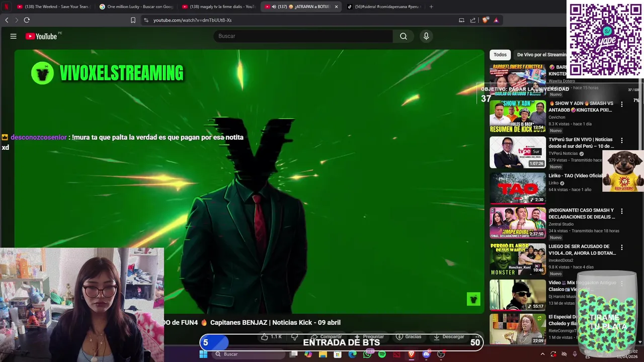Open the SHOW Y ADN SMASH thumbnail

point(518,116)
